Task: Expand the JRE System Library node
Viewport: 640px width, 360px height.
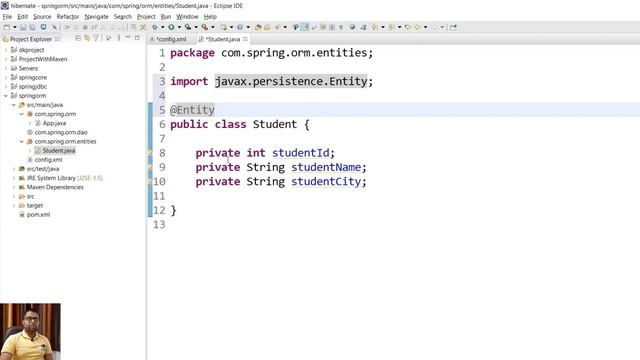Action: [x=14, y=178]
